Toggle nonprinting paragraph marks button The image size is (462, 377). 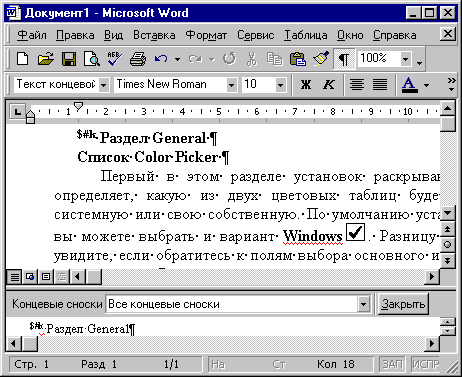click(x=344, y=59)
